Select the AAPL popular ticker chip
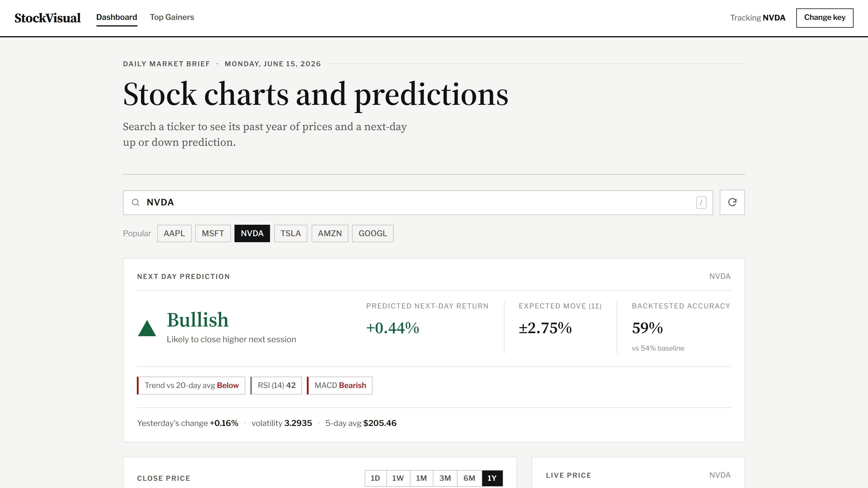Image resolution: width=868 pixels, height=488 pixels. click(174, 233)
